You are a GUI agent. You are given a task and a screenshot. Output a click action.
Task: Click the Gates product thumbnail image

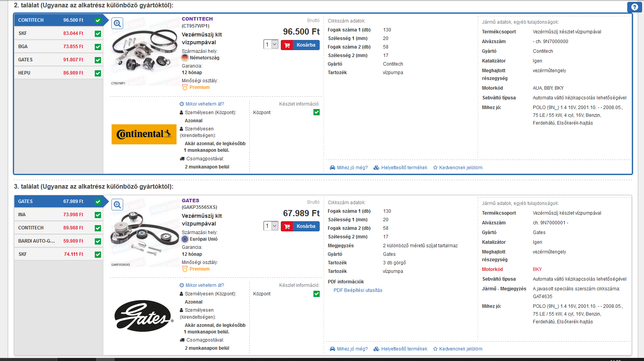point(139,233)
